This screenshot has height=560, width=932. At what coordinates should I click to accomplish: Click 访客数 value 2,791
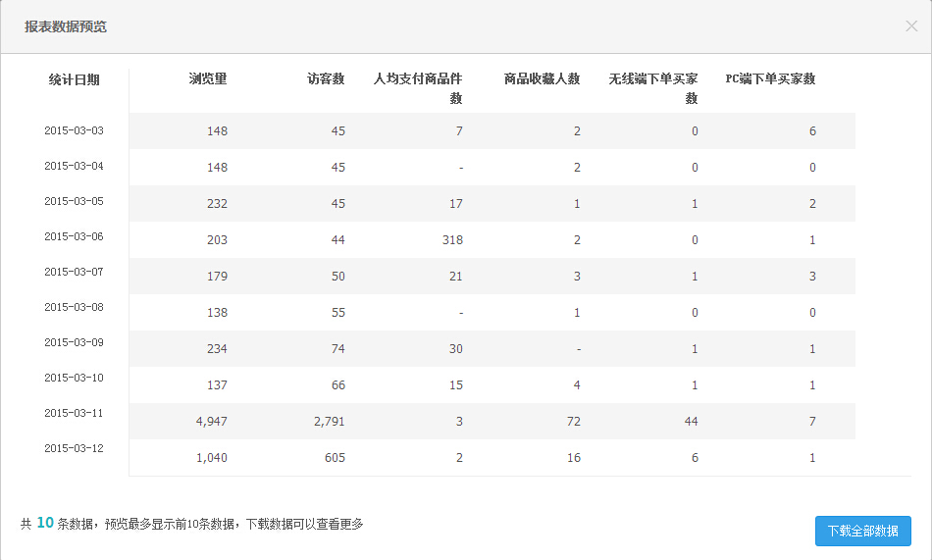pos(330,422)
